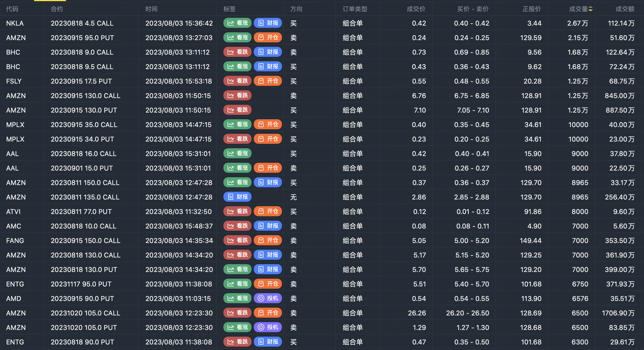This screenshot has height=350, width=644.
Task: Select the NKLA ticker cell
Action: [15, 23]
